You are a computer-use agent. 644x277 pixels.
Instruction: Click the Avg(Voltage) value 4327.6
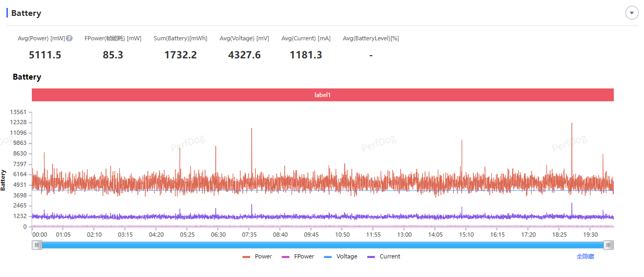click(244, 55)
